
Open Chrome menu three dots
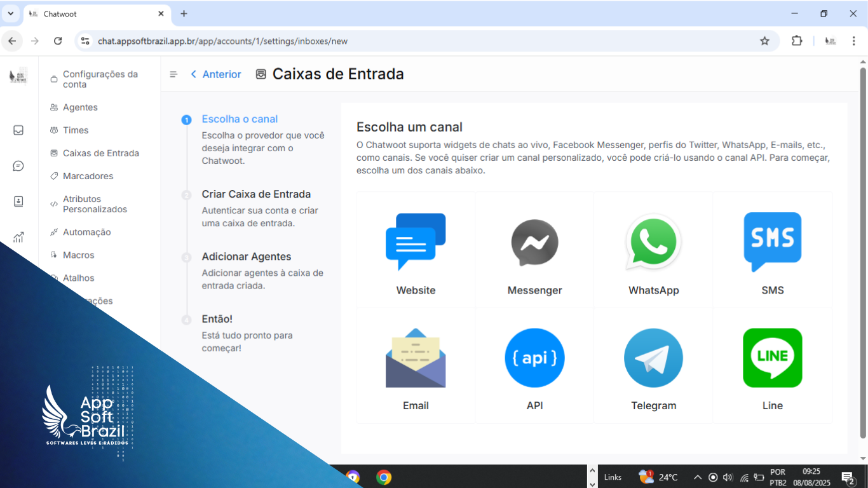pyautogui.click(x=853, y=41)
